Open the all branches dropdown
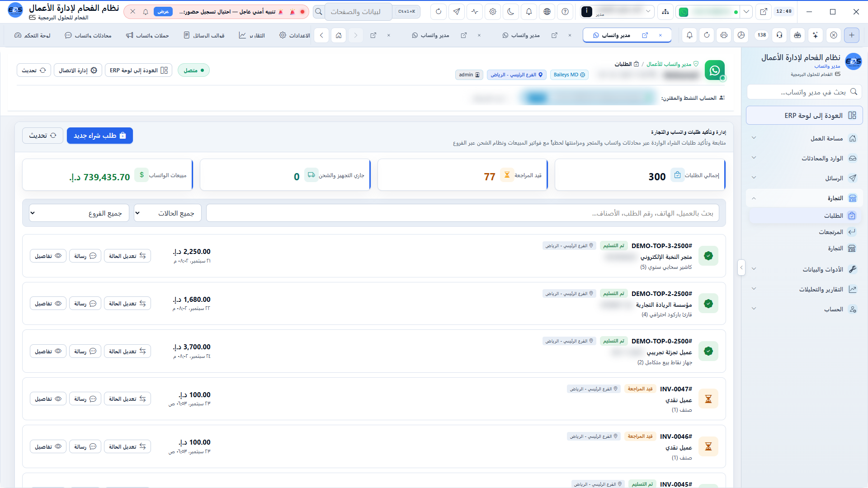 tap(79, 213)
